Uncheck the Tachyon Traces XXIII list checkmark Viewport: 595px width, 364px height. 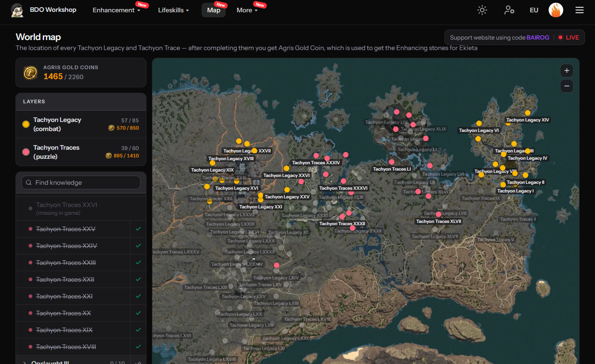138,263
